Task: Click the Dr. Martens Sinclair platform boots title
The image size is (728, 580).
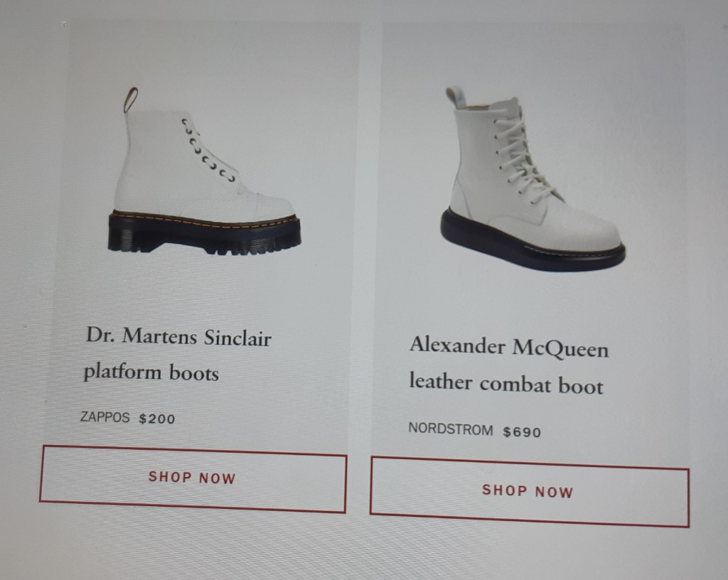Action: click(178, 355)
